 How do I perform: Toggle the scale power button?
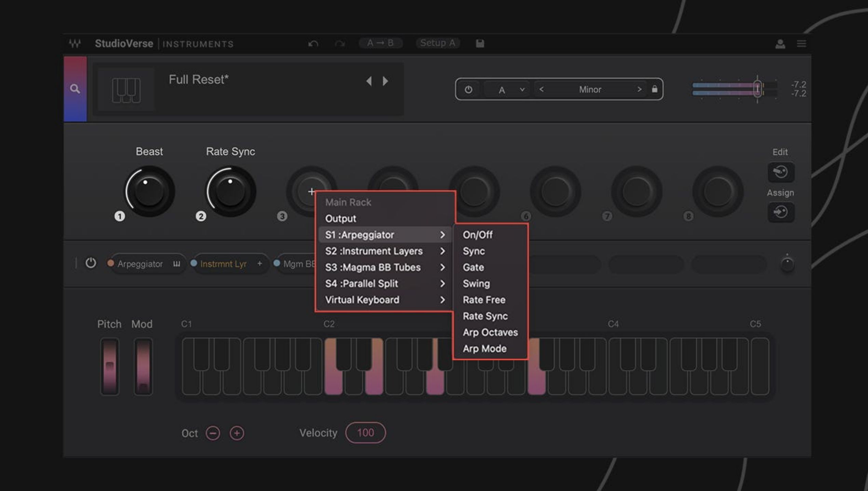(x=468, y=90)
